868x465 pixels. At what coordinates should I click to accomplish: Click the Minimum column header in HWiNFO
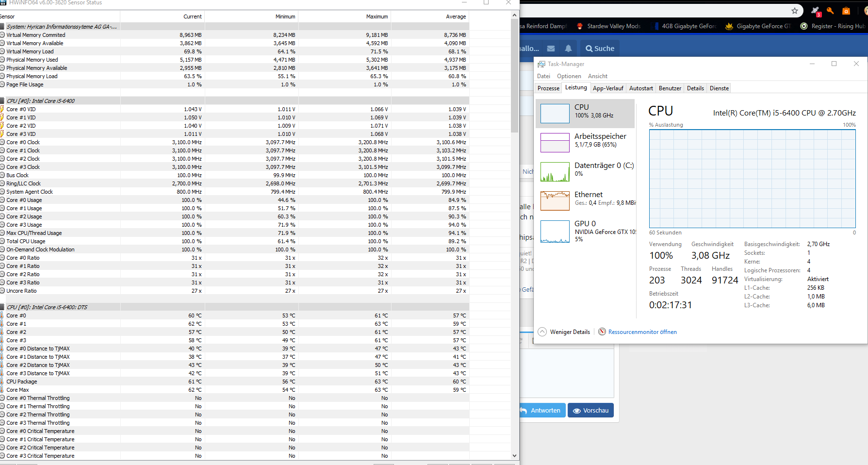coord(251,17)
